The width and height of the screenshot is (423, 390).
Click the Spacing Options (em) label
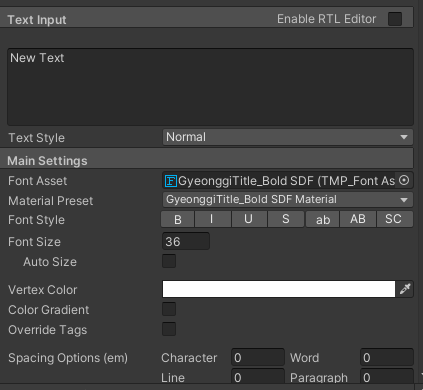coord(68,358)
